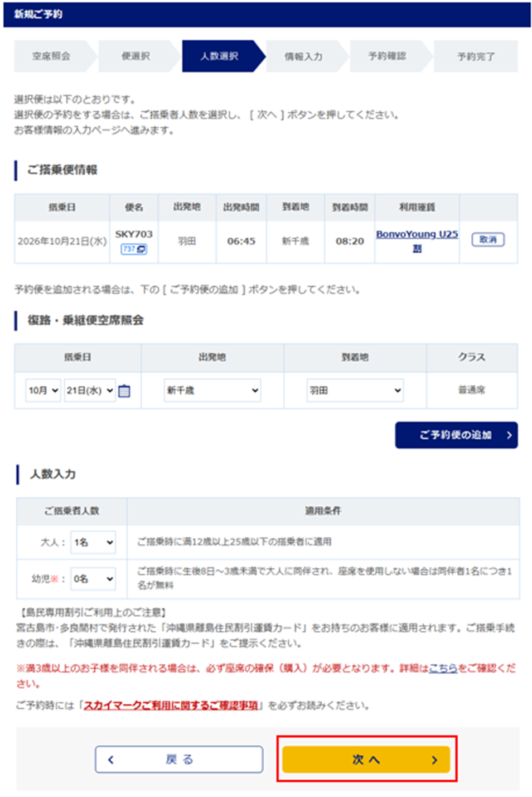Open the BonvoYoung U25 fare link

[x=417, y=241]
